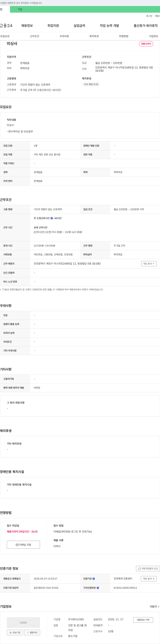
Task: Click the 비희망 value for 병역 대체 복무자
Action: point(37,388)
